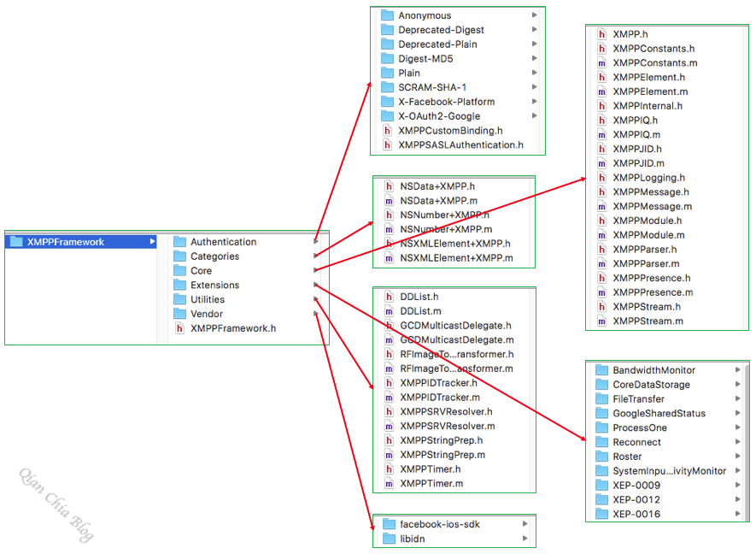This screenshot has width=756, height=554.
Task: Expand the SCRAM-SHA-1 folder arrow
Action: tap(534, 87)
